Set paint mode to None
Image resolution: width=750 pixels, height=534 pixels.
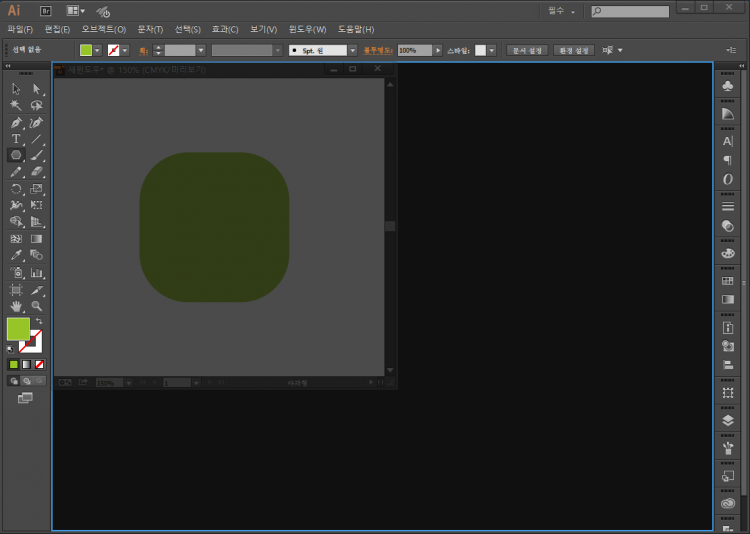click(39, 365)
